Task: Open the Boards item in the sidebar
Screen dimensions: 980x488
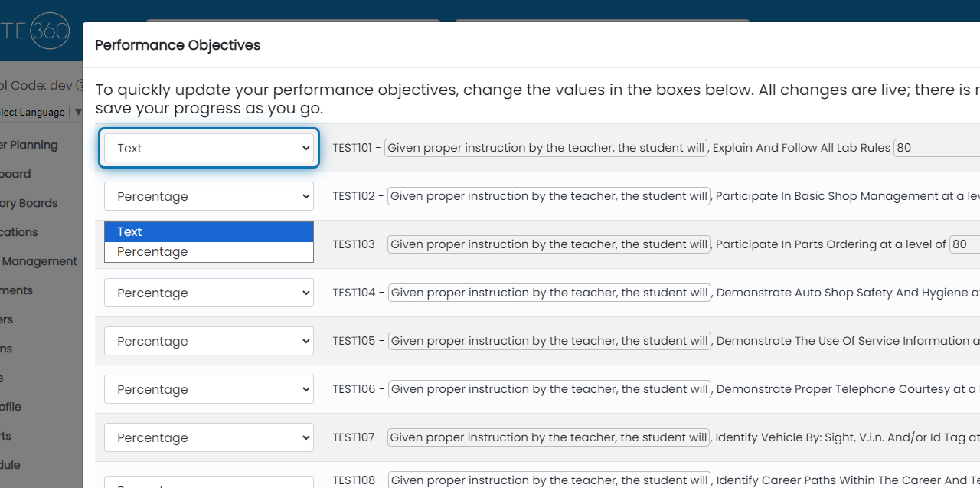Action: 31,203
